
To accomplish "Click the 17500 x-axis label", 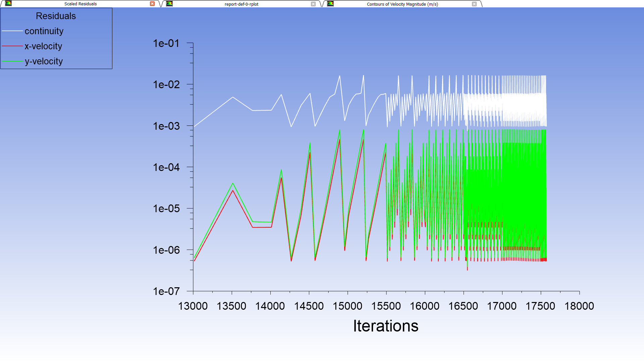I will [x=540, y=306].
